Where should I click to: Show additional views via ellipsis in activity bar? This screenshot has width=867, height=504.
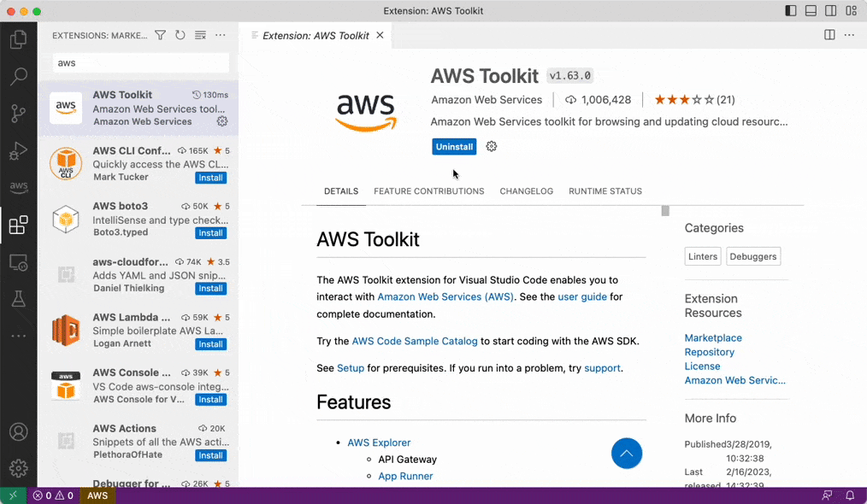coord(18,336)
